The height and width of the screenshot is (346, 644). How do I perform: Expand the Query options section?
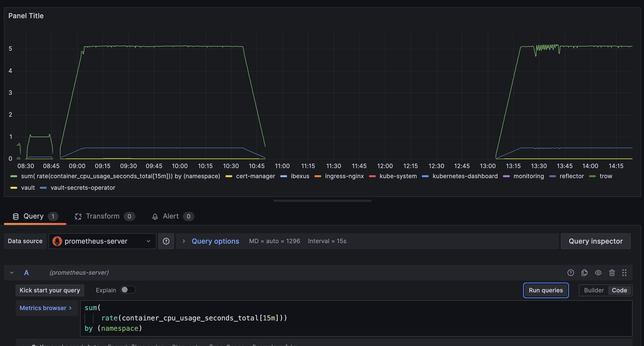(215, 241)
